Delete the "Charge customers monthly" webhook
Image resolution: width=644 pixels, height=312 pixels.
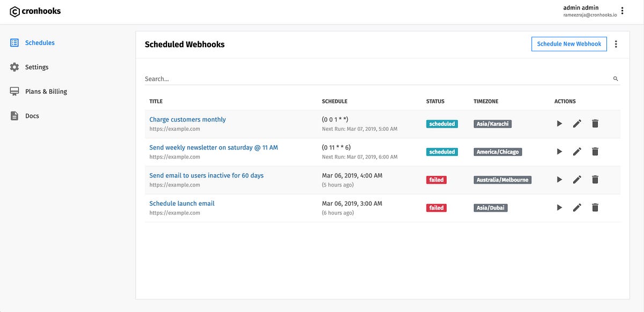coord(595,123)
